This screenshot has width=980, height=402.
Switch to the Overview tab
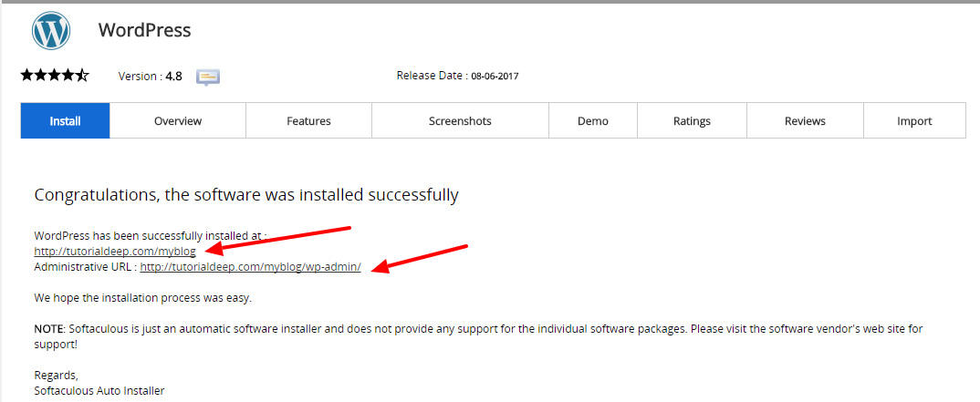178,120
